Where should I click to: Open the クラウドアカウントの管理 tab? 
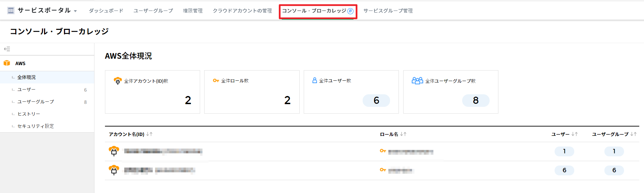(x=242, y=11)
